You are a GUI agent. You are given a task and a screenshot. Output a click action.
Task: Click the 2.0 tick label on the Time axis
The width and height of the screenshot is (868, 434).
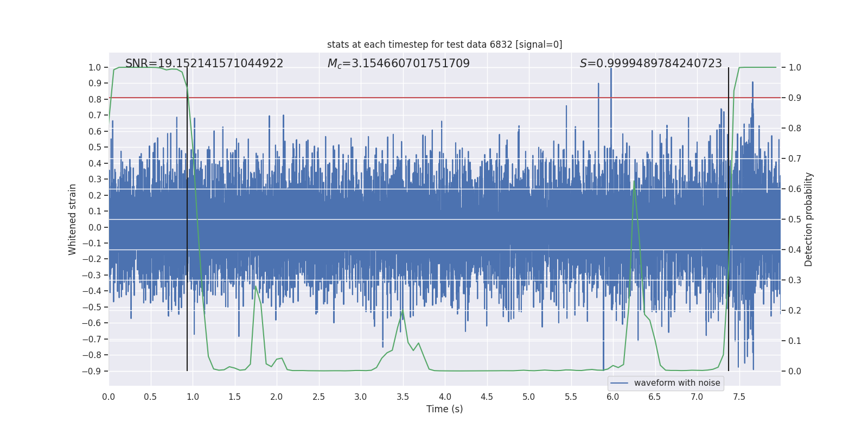pyautogui.click(x=277, y=397)
